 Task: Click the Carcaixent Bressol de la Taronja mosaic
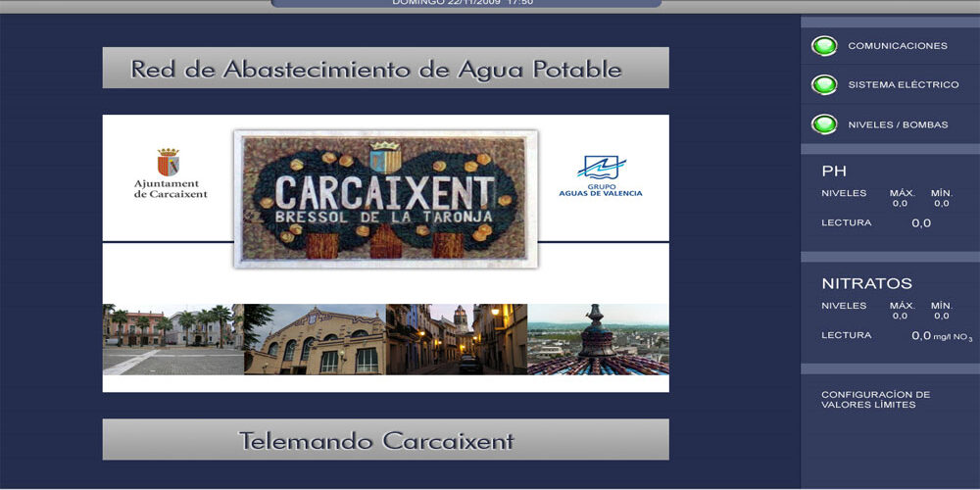tap(385, 199)
